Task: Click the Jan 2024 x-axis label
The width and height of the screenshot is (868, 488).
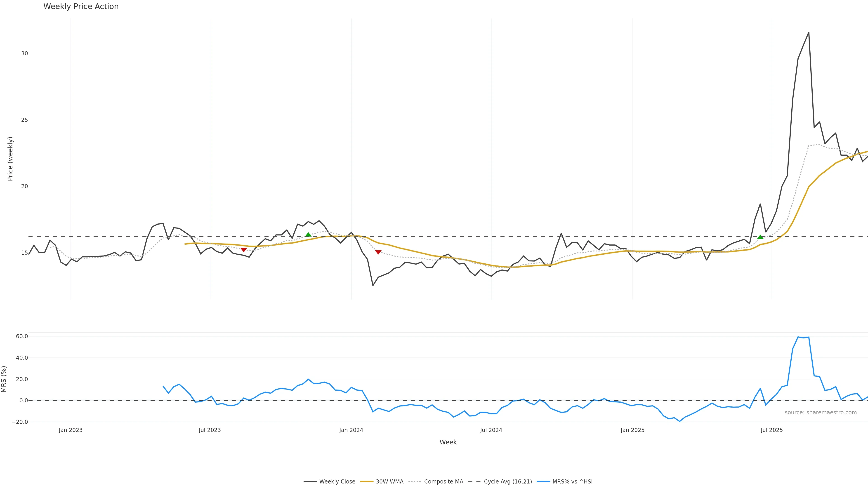Action: point(351,430)
